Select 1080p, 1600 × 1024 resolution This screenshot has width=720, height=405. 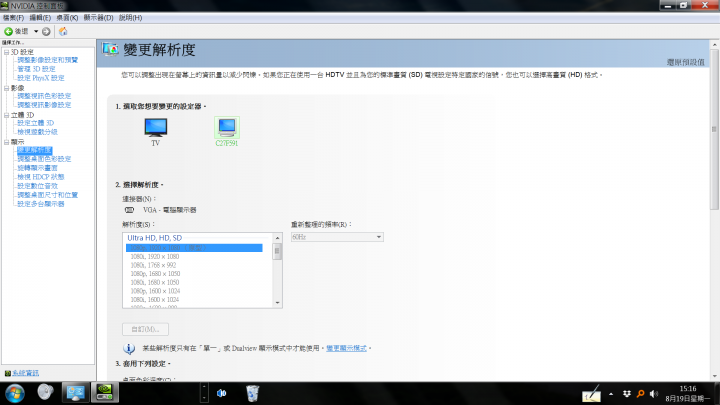(x=155, y=291)
